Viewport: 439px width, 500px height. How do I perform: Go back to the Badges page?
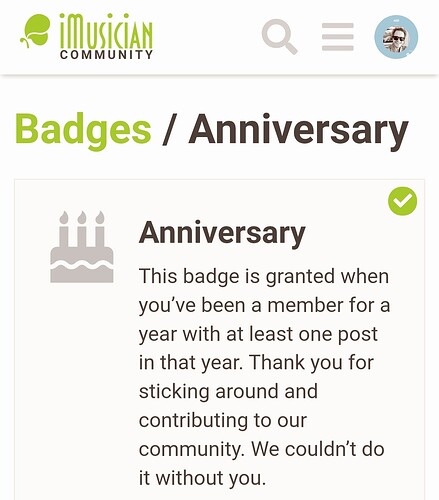pyautogui.click(x=83, y=130)
